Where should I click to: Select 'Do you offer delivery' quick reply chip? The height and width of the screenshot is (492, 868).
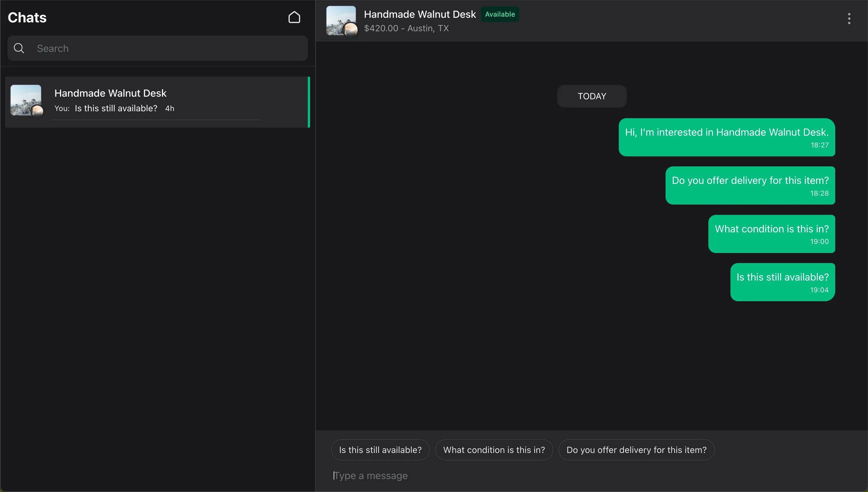(x=636, y=450)
